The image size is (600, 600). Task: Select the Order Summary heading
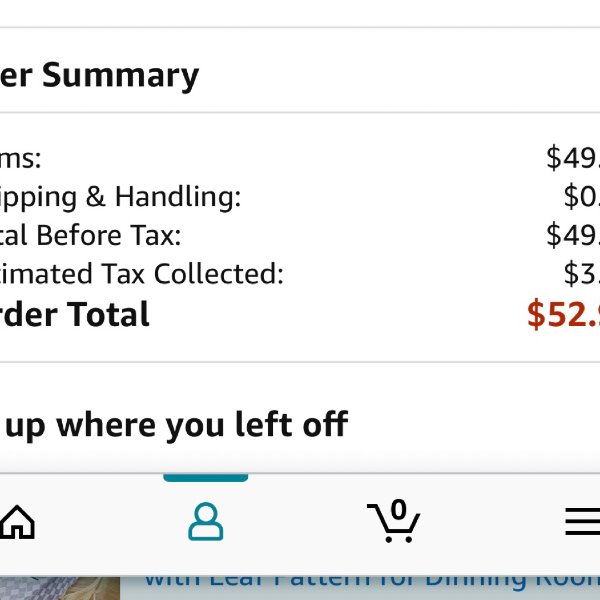pos(99,76)
